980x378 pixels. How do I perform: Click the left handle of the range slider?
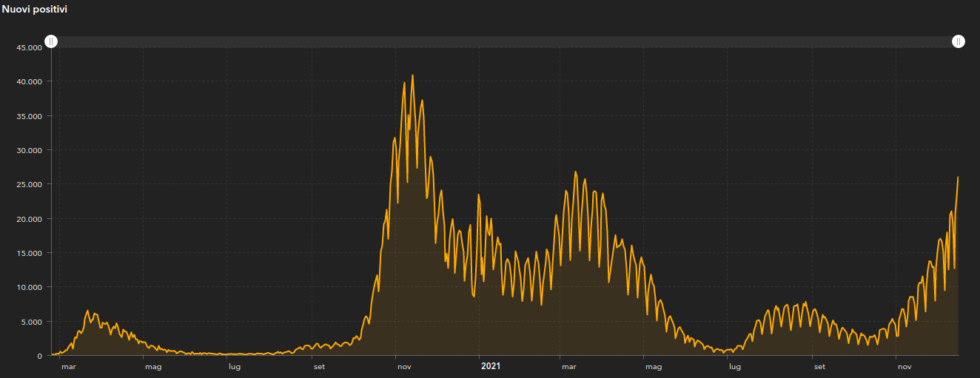click(51, 41)
